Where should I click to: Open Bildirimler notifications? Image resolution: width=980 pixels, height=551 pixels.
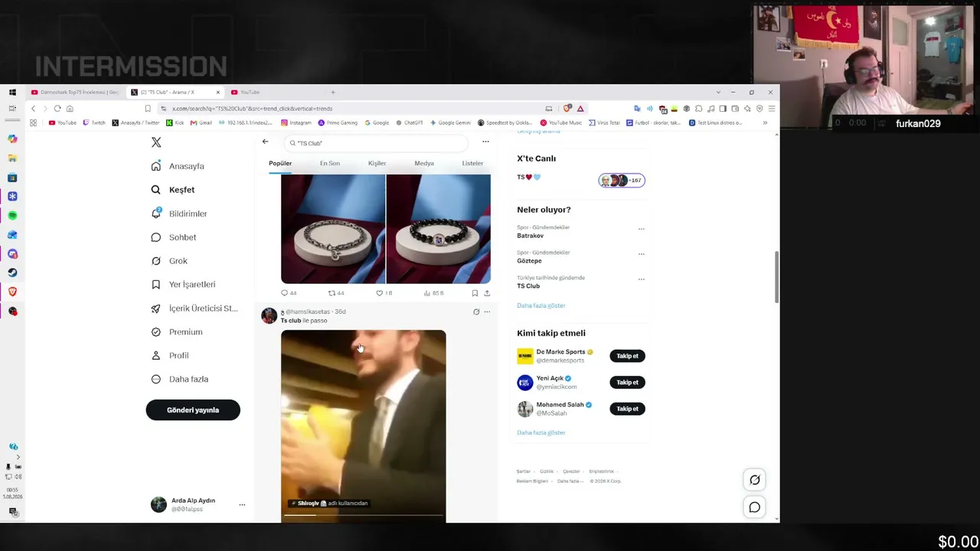(x=179, y=214)
